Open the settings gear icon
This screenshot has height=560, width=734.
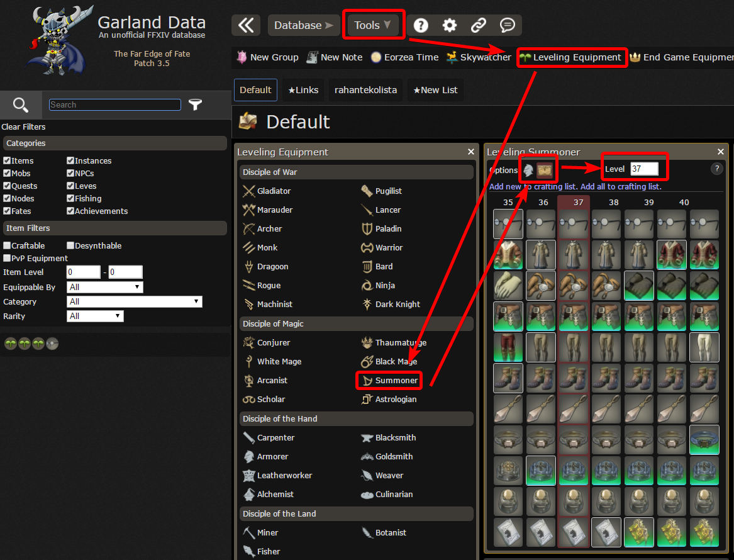(449, 25)
